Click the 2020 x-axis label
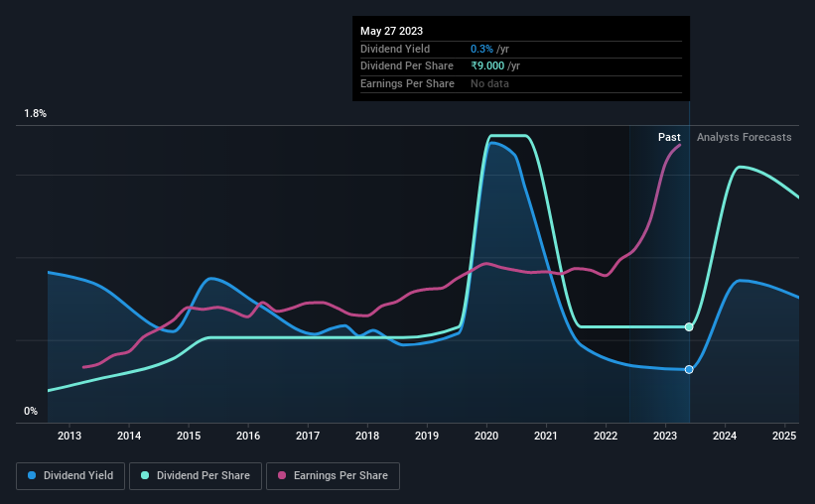This screenshot has height=504, width=815. [x=486, y=436]
